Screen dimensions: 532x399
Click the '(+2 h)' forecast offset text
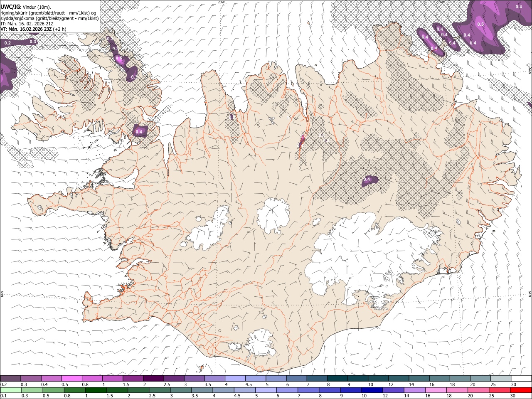pos(60,29)
